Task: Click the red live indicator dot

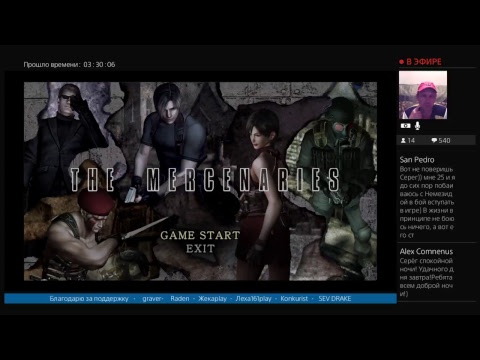Action: point(401,62)
